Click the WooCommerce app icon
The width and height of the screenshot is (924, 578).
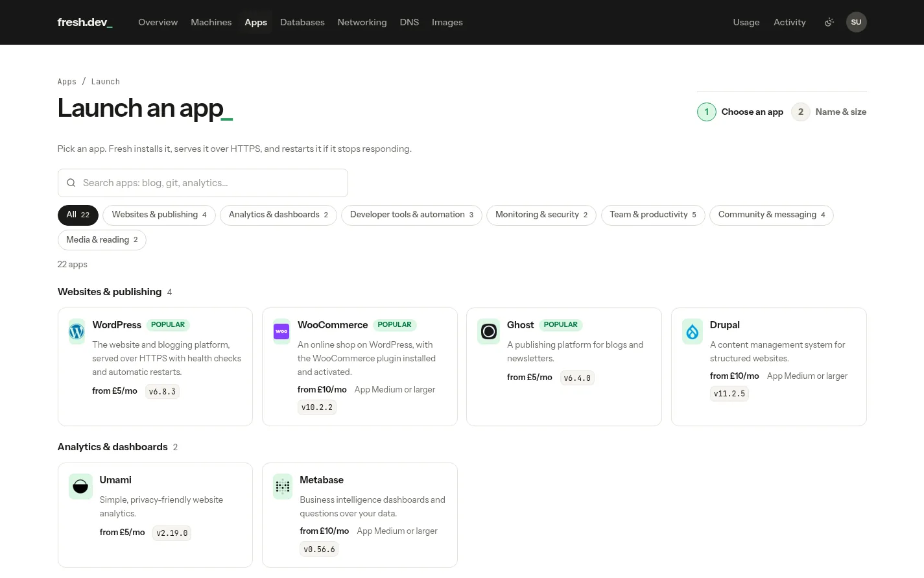tap(281, 331)
